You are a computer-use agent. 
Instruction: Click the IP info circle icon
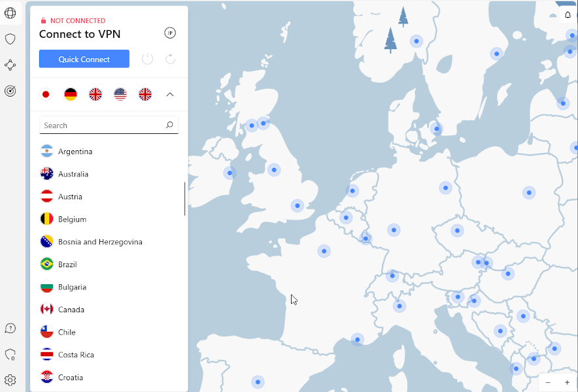click(x=170, y=33)
